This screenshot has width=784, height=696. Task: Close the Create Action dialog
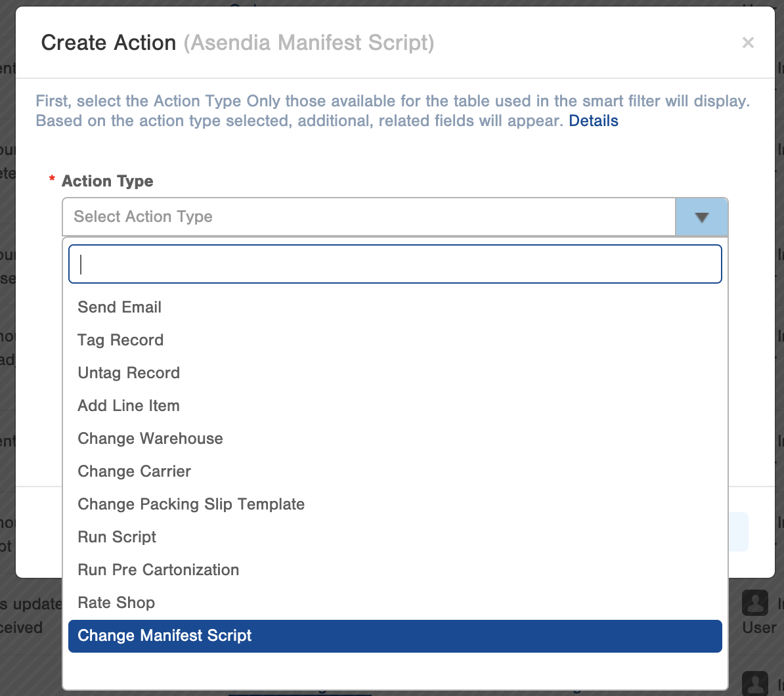(748, 43)
